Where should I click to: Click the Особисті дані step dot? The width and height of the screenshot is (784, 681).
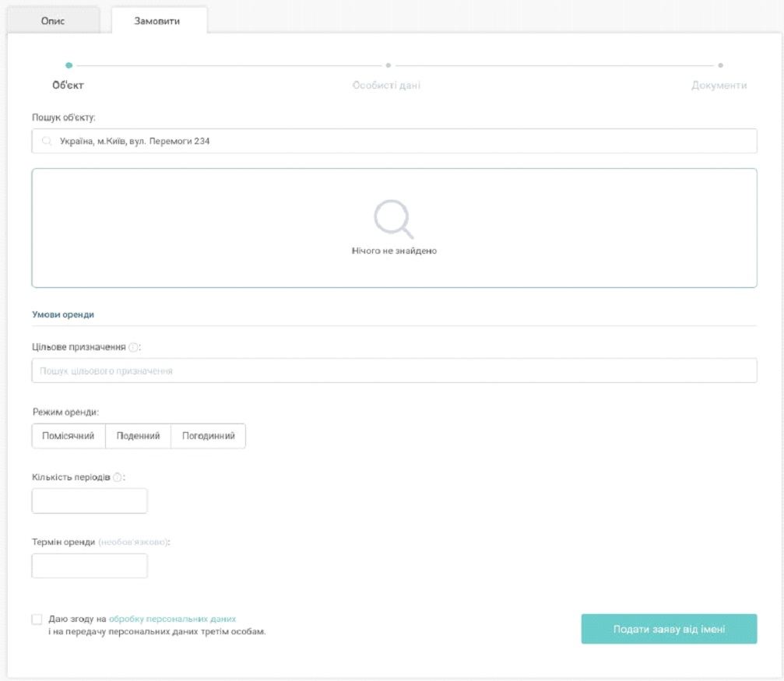click(388, 65)
